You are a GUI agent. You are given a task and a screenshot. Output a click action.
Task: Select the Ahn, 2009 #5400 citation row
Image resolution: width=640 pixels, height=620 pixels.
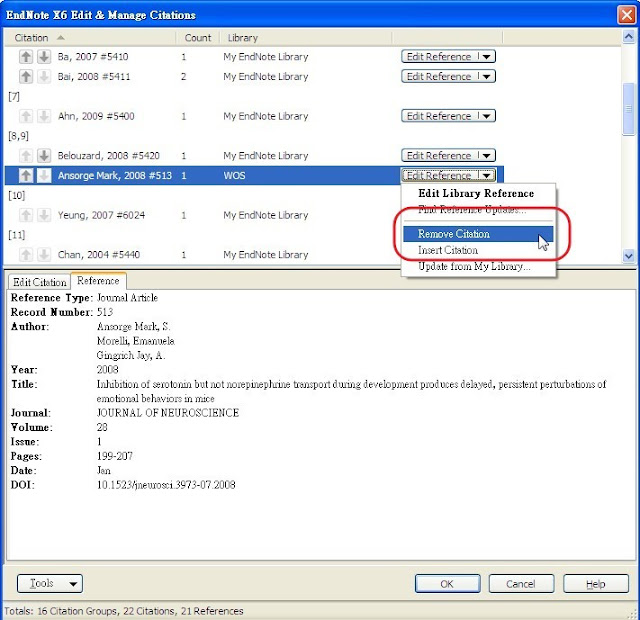(x=254, y=116)
